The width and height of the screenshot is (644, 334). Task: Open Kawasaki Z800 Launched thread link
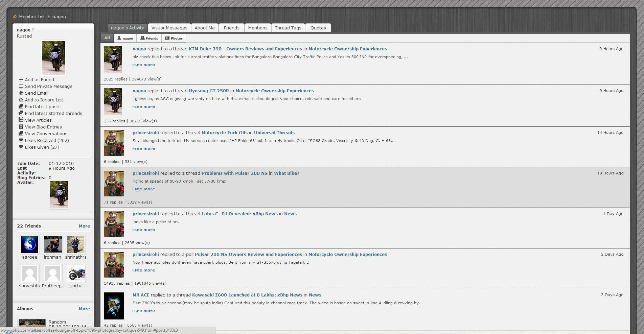[247, 295]
